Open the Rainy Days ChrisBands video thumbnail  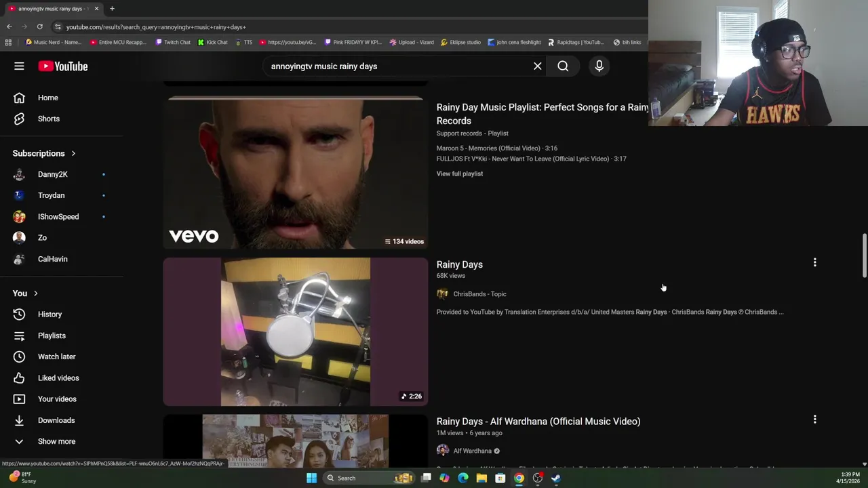point(296,331)
